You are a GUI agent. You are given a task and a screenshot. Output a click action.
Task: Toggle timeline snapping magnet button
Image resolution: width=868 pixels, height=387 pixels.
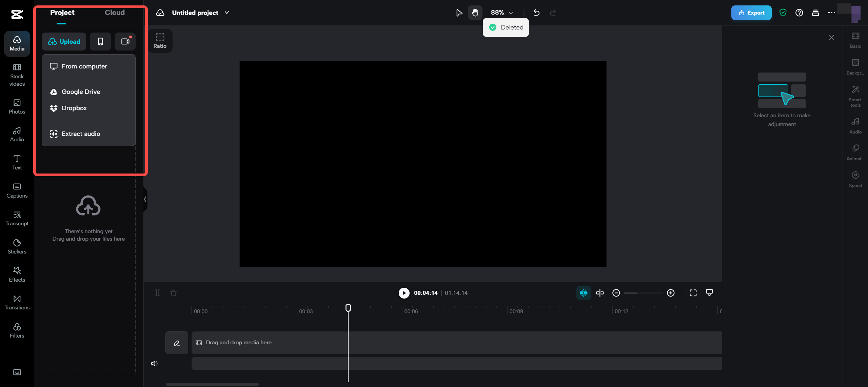pyautogui.click(x=583, y=293)
